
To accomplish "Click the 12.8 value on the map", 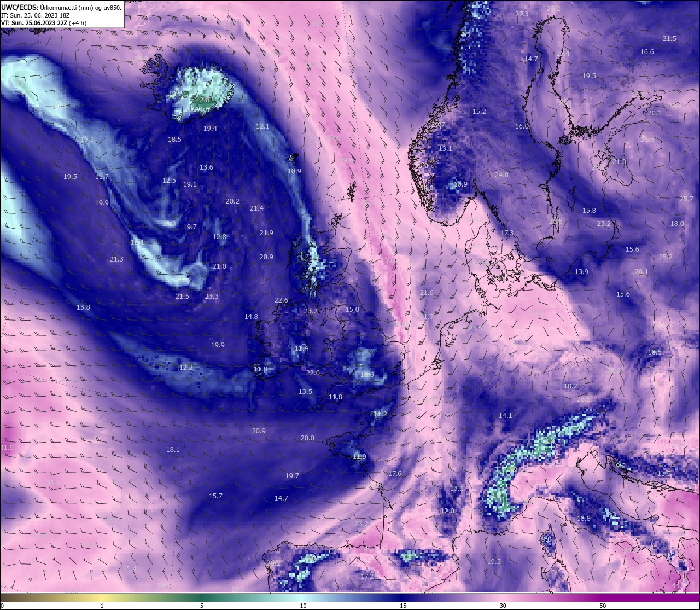I will coord(219,236).
